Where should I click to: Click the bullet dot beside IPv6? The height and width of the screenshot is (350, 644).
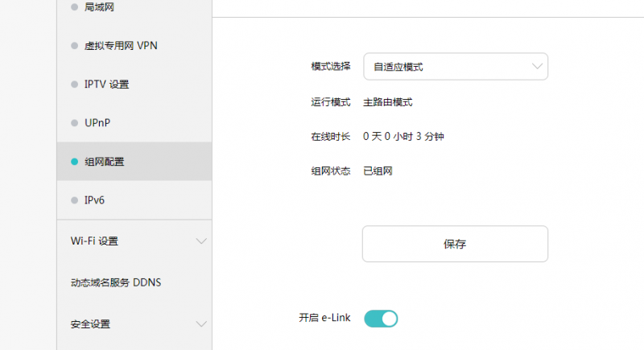click(x=74, y=200)
